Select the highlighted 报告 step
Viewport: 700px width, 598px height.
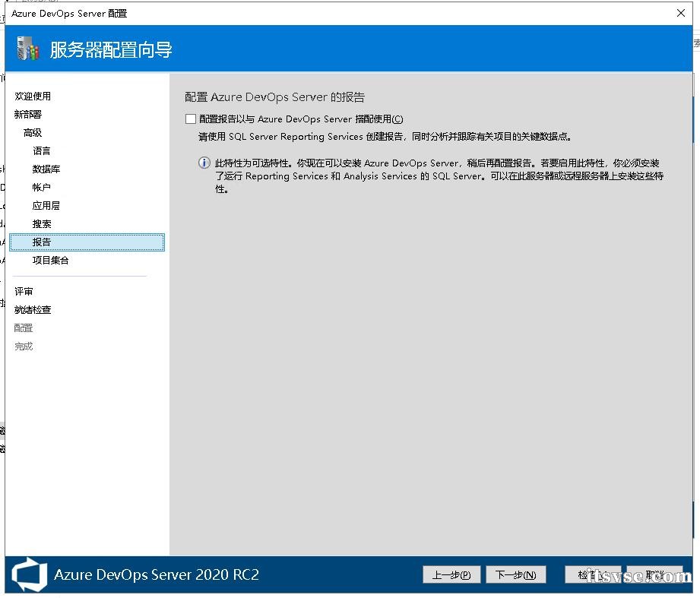[x=87, y=242]
